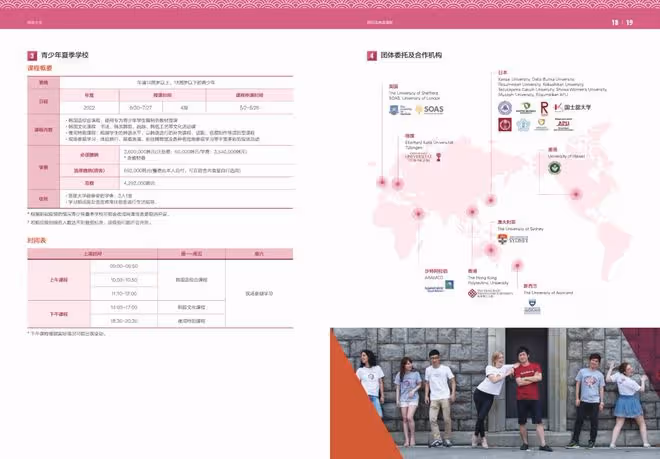Image resolution: width=660 pixels, height=459 pixels.
Task: Click the Ritsumeikan red R logo
Action: (x=544, y=108)
